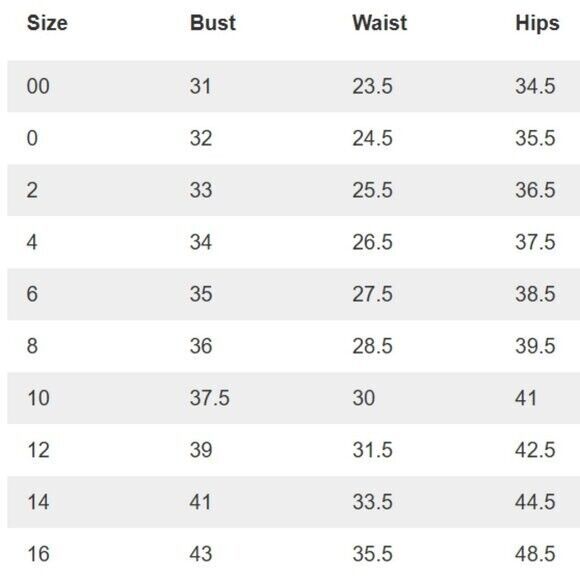Image resolution: width=580 pixels, height=580 pixels.
Task: Click the Bust column header
Action: point(213,23)
